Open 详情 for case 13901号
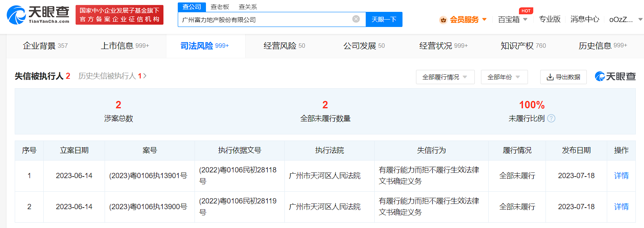The height and width of the screenshot is (228, 644). pos(621,176)
